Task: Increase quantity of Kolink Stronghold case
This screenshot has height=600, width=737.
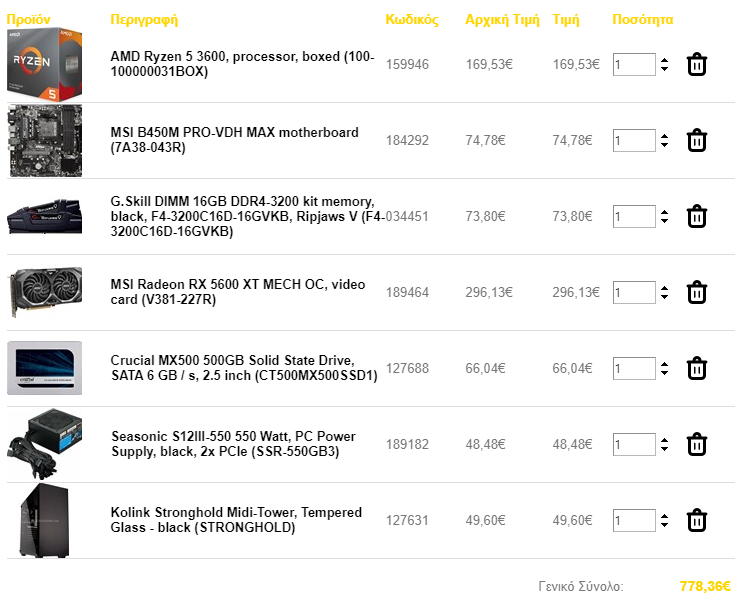Action: 664,516
